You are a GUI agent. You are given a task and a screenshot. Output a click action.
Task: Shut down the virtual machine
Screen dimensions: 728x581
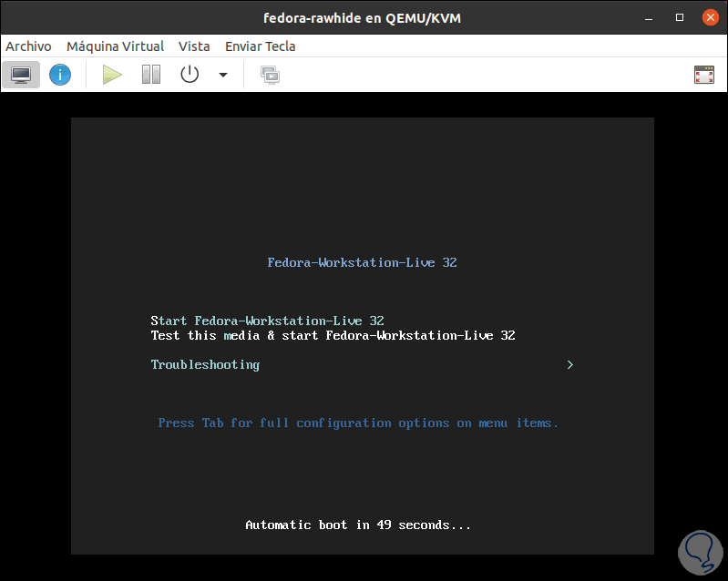tap(190, 75)
